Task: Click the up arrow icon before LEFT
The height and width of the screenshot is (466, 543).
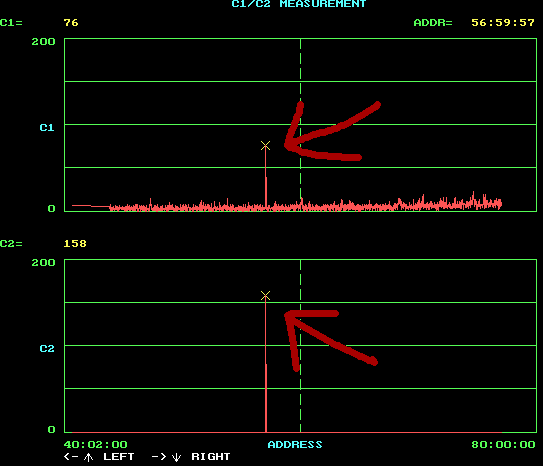Action: click(88, 457)
